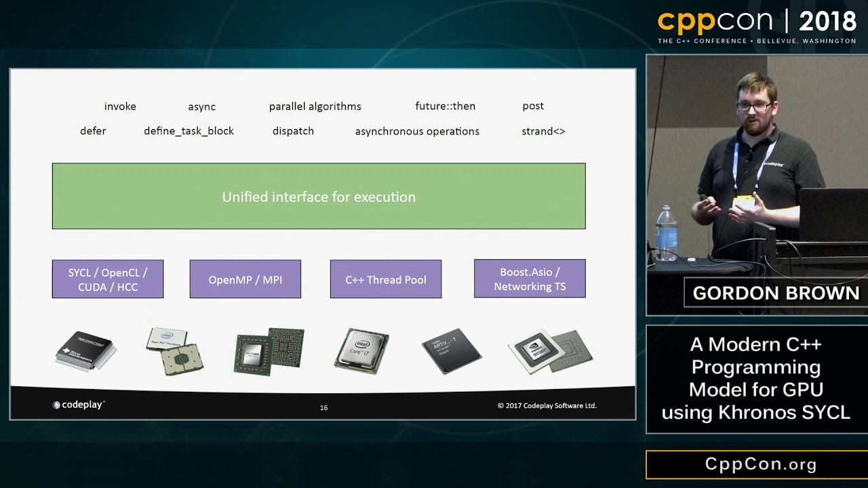Click the Texas Instruments chip image
The width and height of the screenshot is (868, 488).
(x=86, y=351)
